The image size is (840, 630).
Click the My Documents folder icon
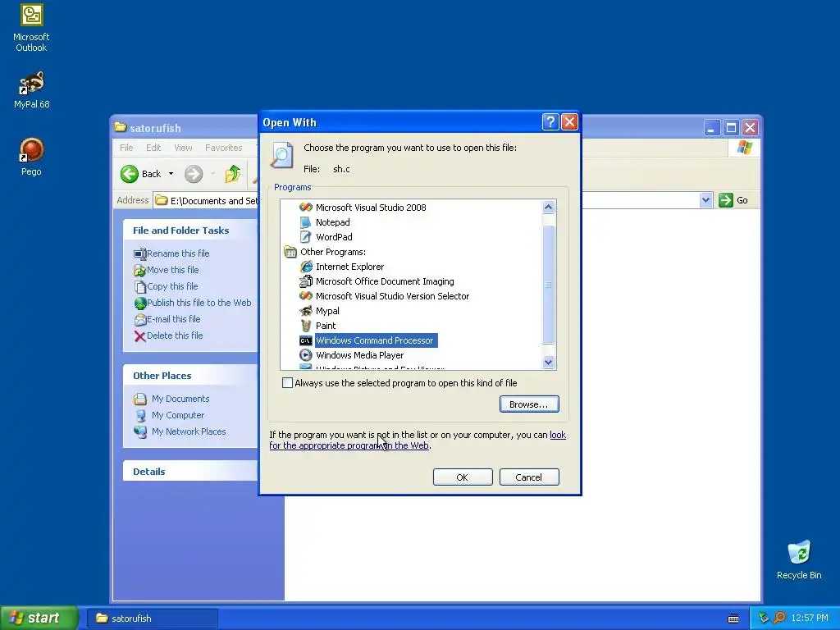click(x=140, y=399)
